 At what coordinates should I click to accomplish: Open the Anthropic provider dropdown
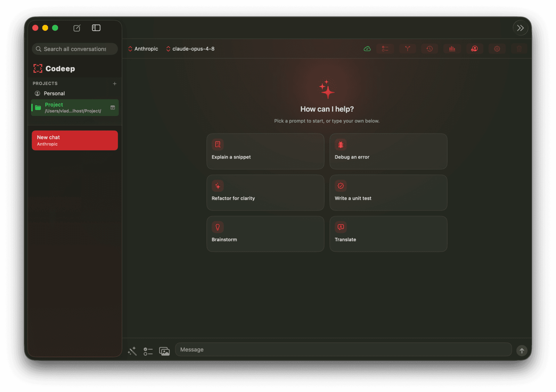[143, 49]
